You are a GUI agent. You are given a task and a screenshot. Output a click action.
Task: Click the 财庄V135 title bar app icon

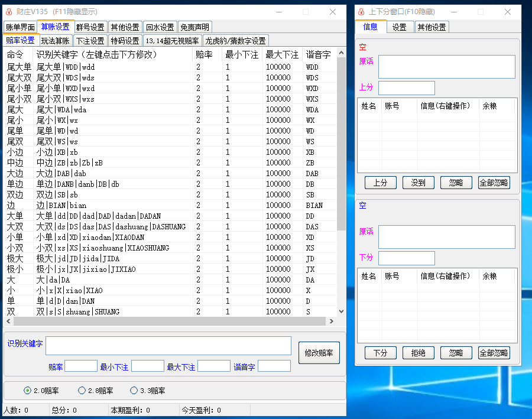coord(9,12)
